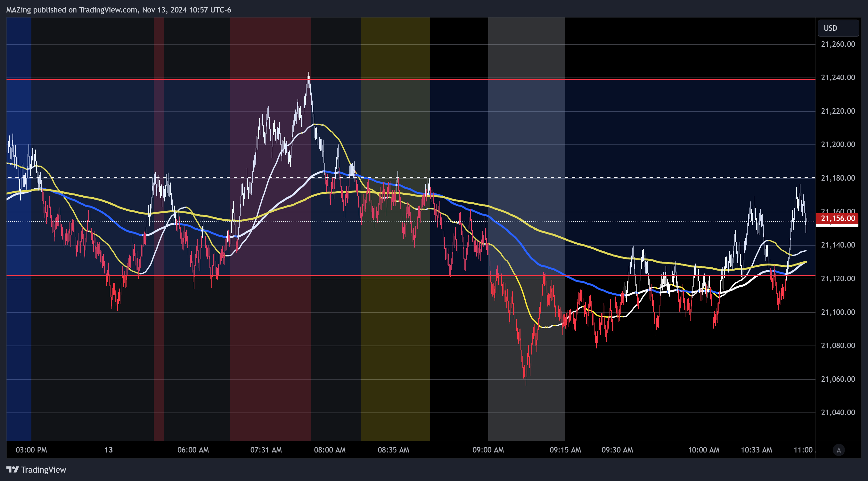Click the 06:00 AM time axis label

[193, 450]
